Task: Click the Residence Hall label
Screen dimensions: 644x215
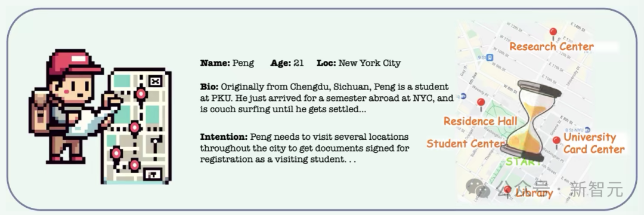Action: point(481,121)
